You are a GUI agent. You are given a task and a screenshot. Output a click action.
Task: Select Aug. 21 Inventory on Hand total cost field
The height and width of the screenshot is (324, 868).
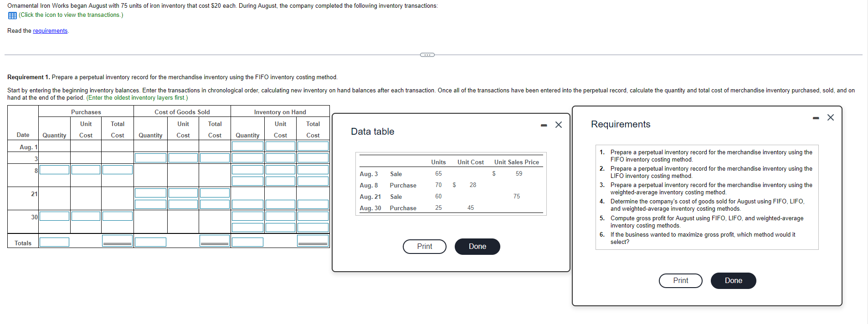coord(313,205)
